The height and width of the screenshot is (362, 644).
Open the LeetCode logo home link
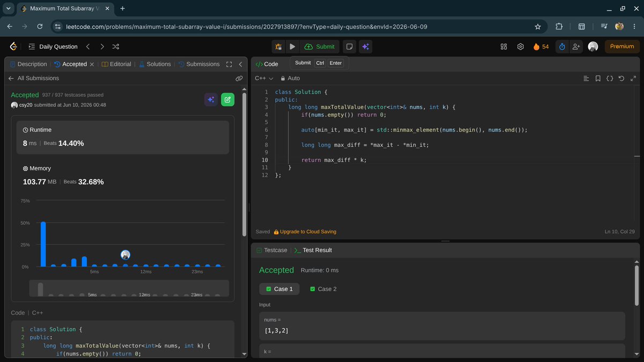click(x=13, y=47)
